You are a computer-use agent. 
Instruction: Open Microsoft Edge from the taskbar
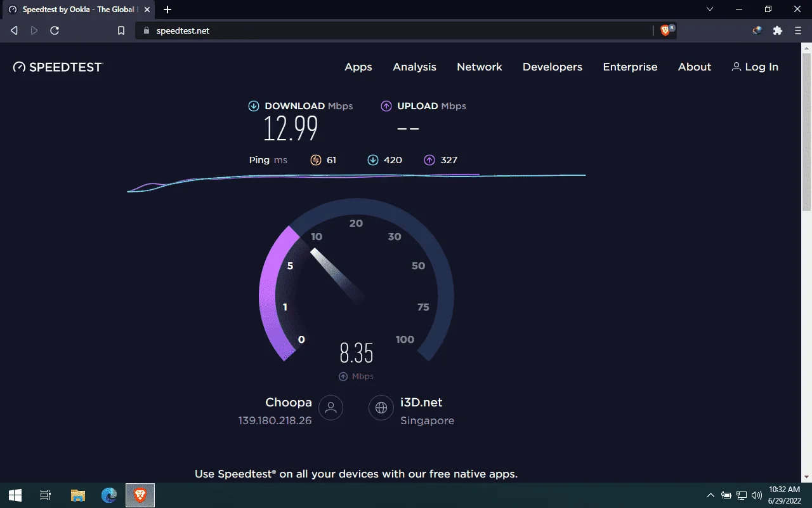(x=109, y=495)
